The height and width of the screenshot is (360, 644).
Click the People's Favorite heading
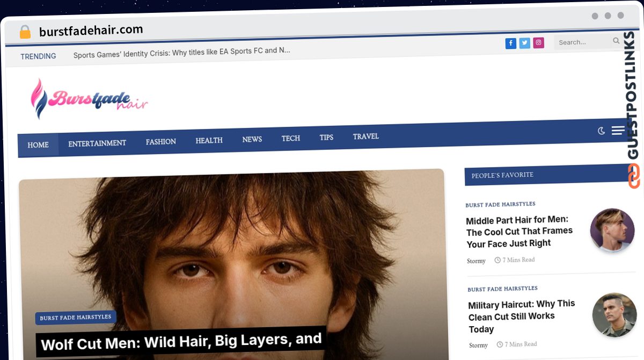click(502, 175)
